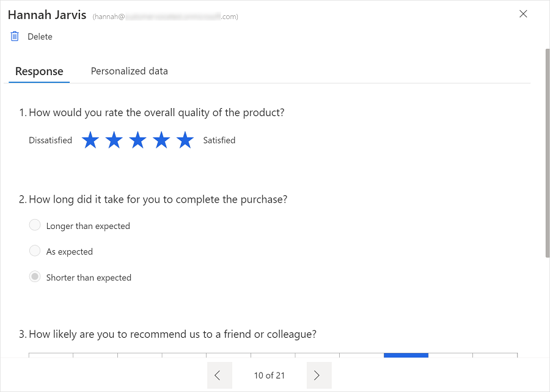Select the fifth rating star

coord(185,140)
